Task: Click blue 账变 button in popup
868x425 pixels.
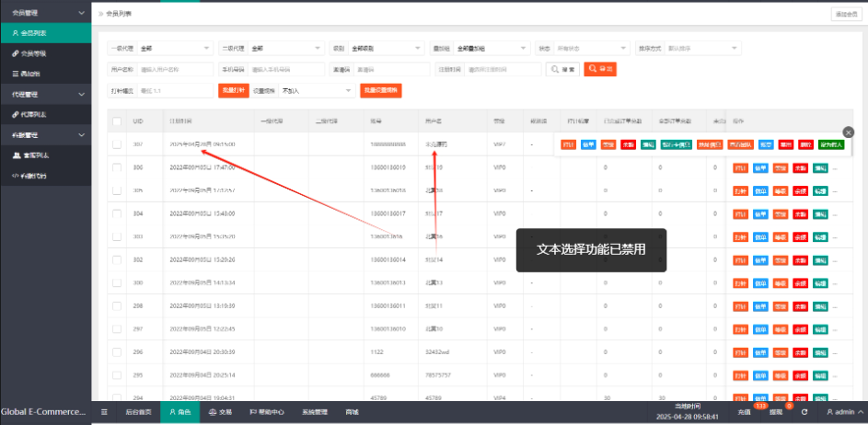Action: tap(766, 145)
